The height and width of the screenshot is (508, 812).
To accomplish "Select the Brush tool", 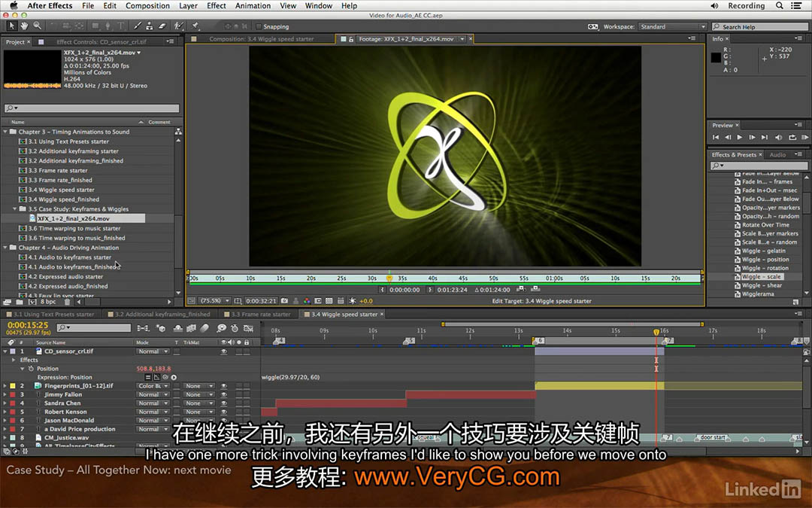I will click(x=138, y=26).
